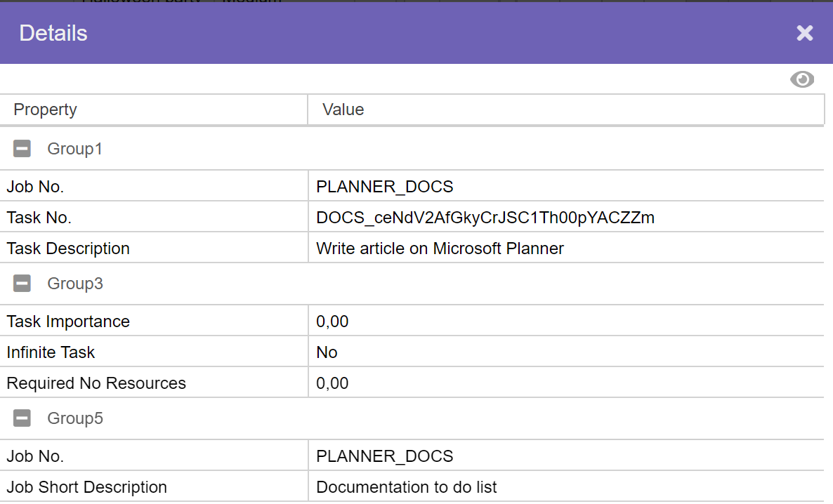Viewport: 833px width, 504px height.
Task: Click the Details title in the header
Action: 53,33
